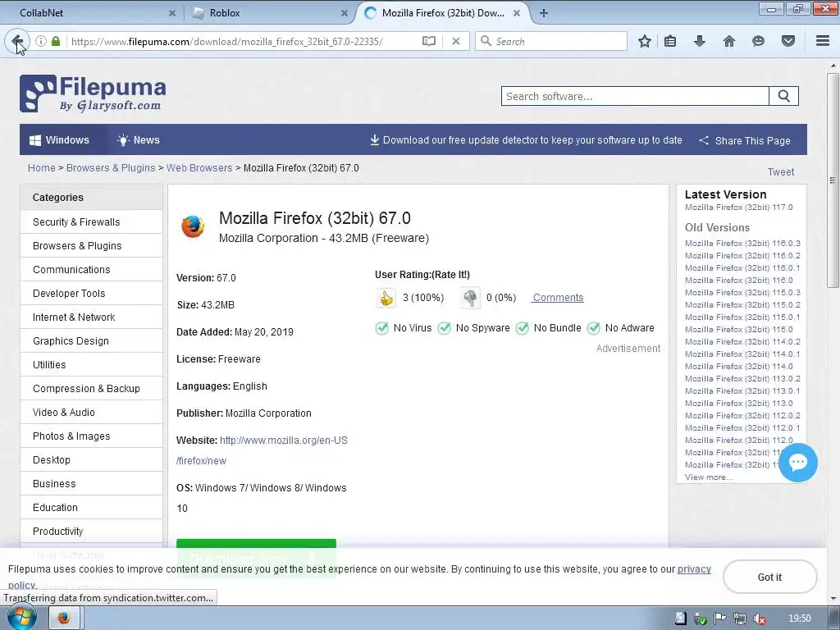Go to Home breadcrumb link

[x=42, y=167]
